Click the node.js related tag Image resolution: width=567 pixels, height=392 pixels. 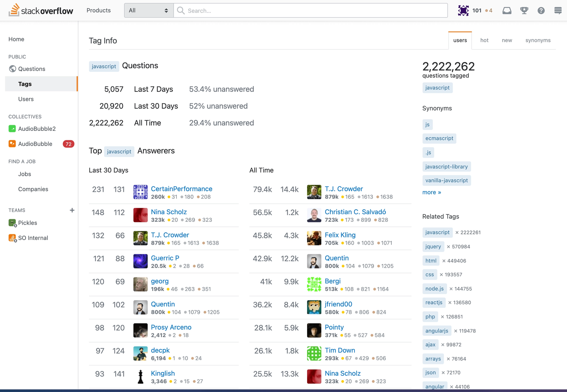(434, 288)
